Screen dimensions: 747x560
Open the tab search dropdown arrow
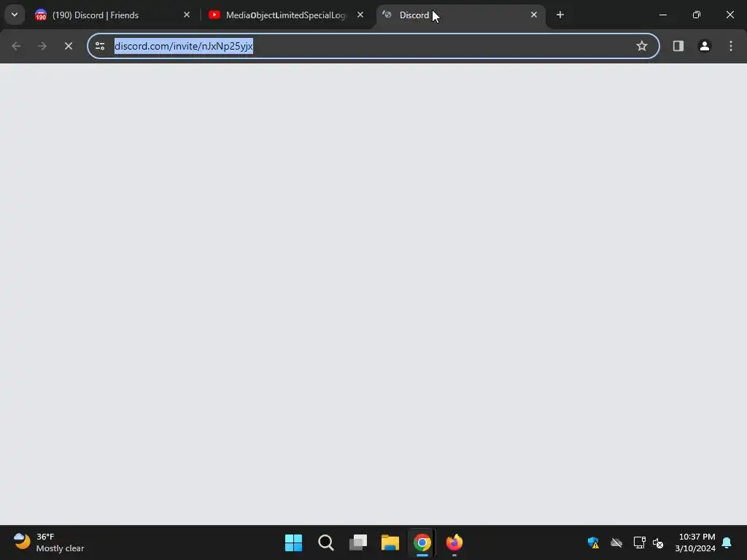click(x=15, y=15)
